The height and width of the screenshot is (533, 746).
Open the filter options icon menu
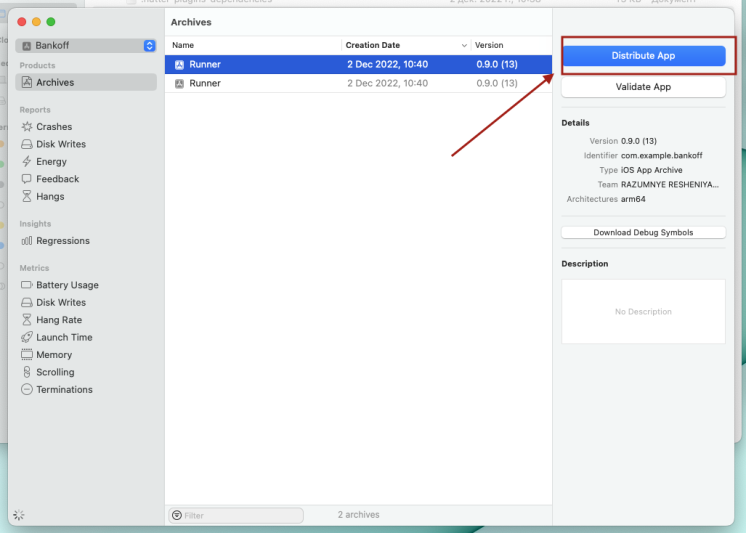click(177, 515)
